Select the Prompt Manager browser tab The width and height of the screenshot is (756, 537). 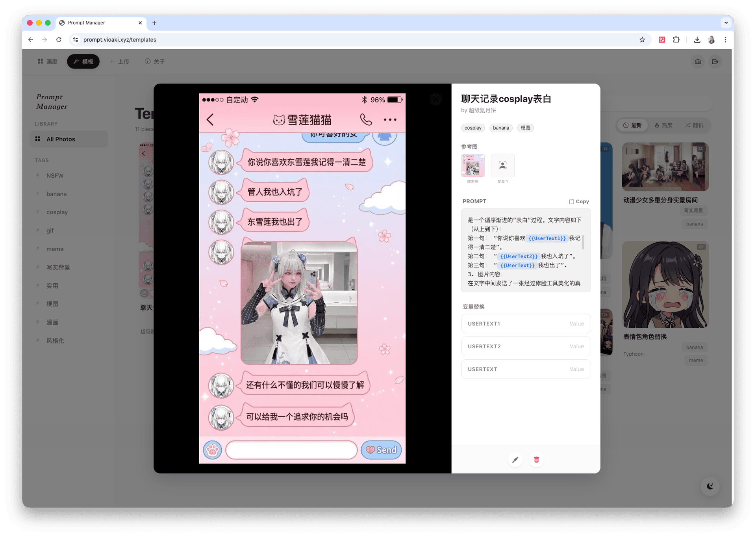[x=101, y=23]
